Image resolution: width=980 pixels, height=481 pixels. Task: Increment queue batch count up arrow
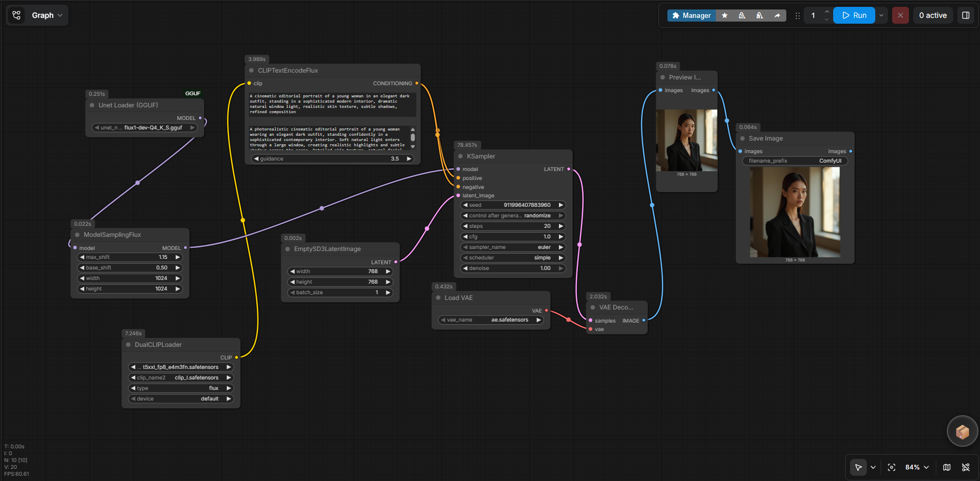coord(827,12)
